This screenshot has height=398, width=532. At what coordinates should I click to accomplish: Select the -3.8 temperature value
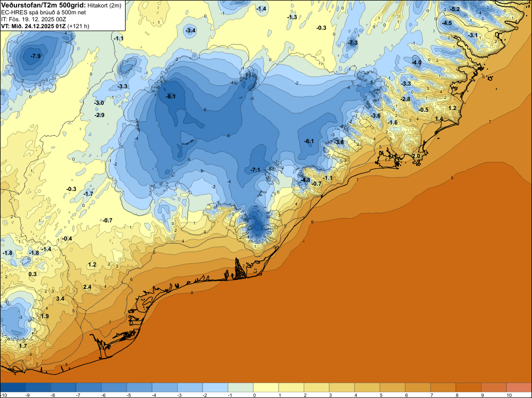339,142
